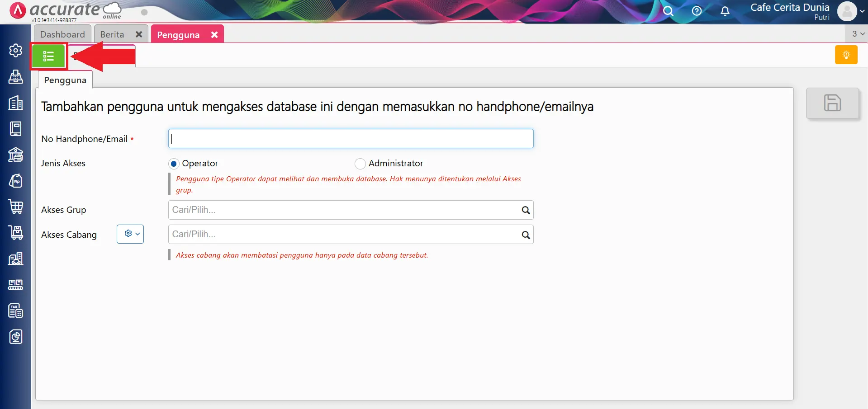The width and height of the screenshot is (868, 409).
Task: Open the bank/cash sidebar icon
Action: [16, 155]
